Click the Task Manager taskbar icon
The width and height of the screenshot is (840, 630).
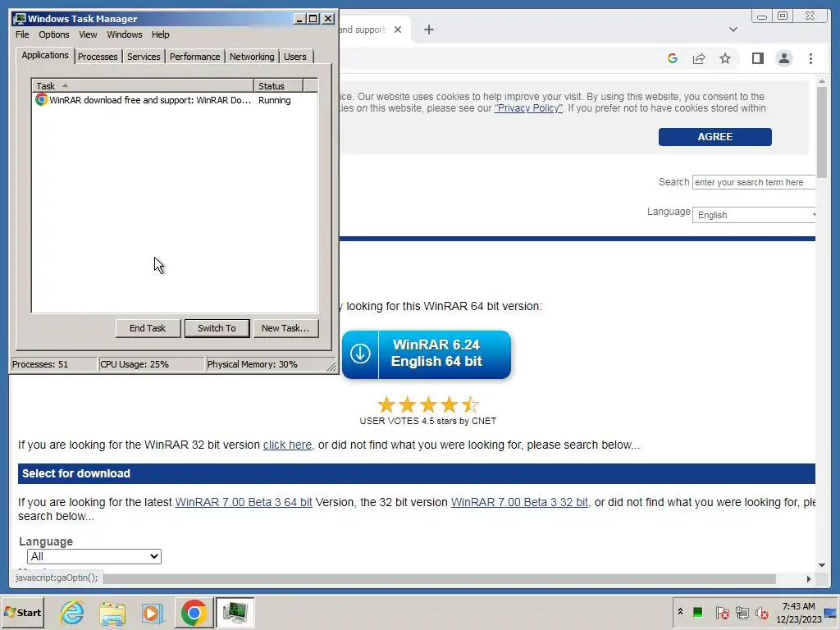click(235, 612)
